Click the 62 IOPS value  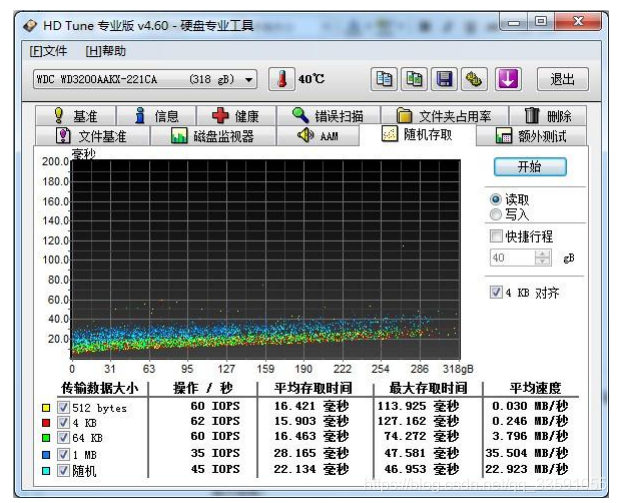[215, 421]
